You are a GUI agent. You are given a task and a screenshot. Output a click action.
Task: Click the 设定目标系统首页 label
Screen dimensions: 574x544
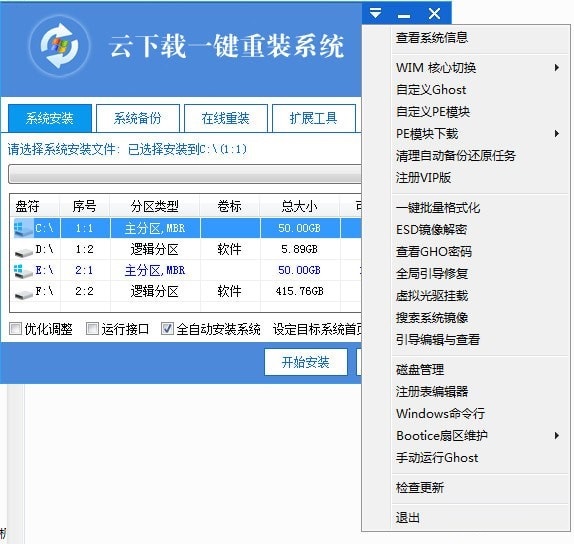[318, 329]
